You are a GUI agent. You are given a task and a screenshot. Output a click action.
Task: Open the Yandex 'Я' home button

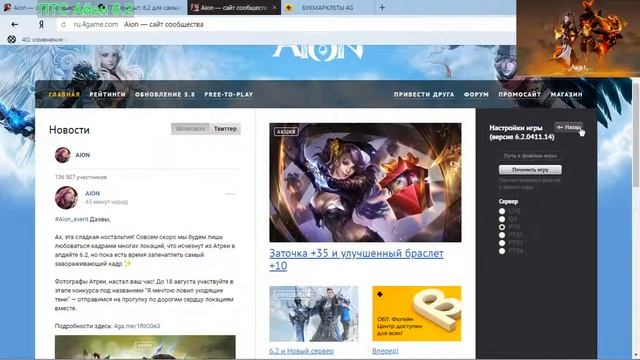(41, 24)
